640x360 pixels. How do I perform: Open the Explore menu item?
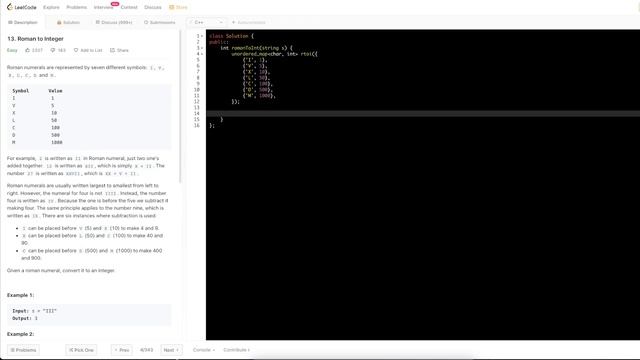pyautogui.click(x=51, y=7)
